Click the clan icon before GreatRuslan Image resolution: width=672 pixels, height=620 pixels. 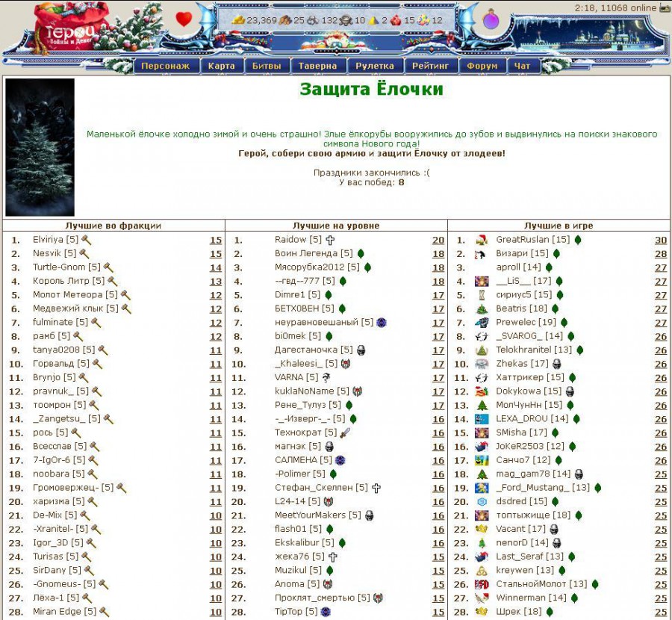pos(482,240)
